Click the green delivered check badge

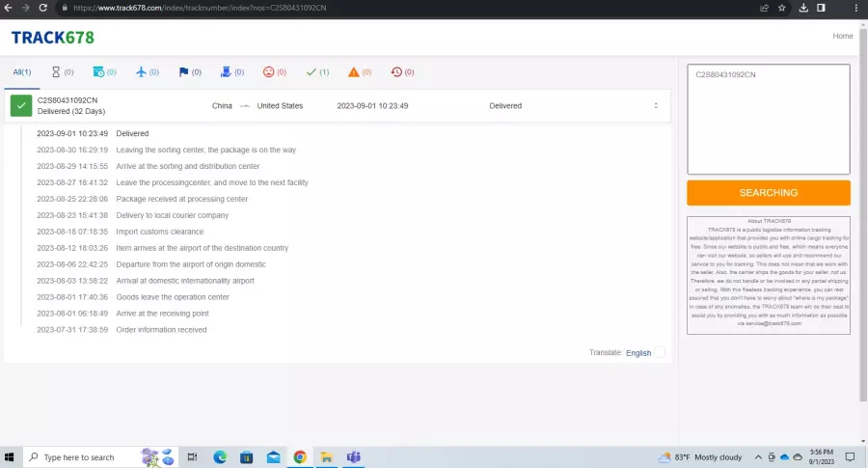tap(21, 106)
